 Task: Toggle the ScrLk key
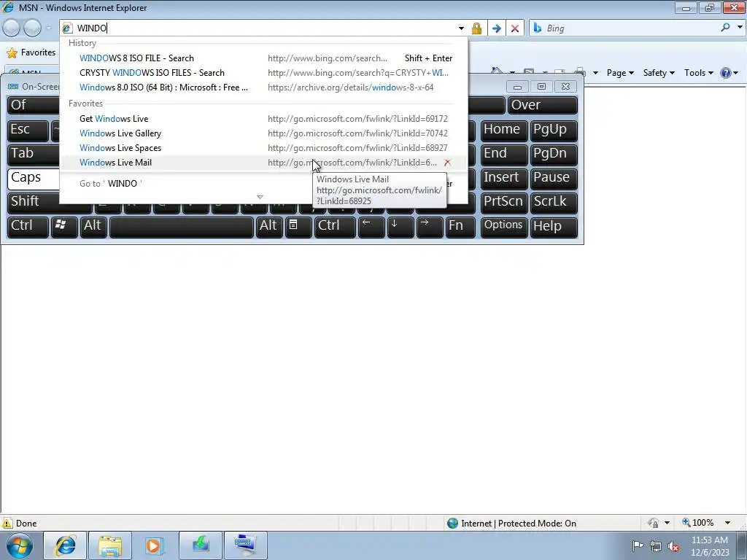click(554, 202)
